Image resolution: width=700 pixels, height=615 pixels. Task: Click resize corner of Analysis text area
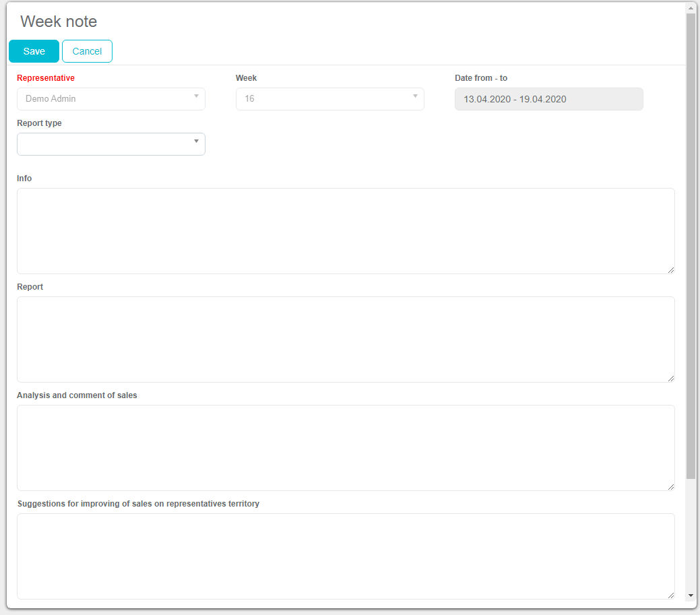point(670,487)
